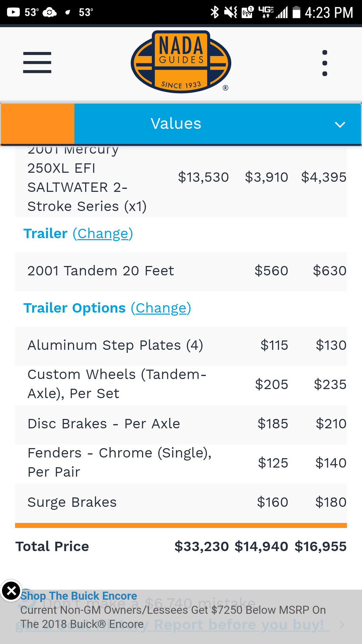Tap the clock showing 4:23 PM
The height and width of the screenshot is (644, 362).
tap(329, 13)
